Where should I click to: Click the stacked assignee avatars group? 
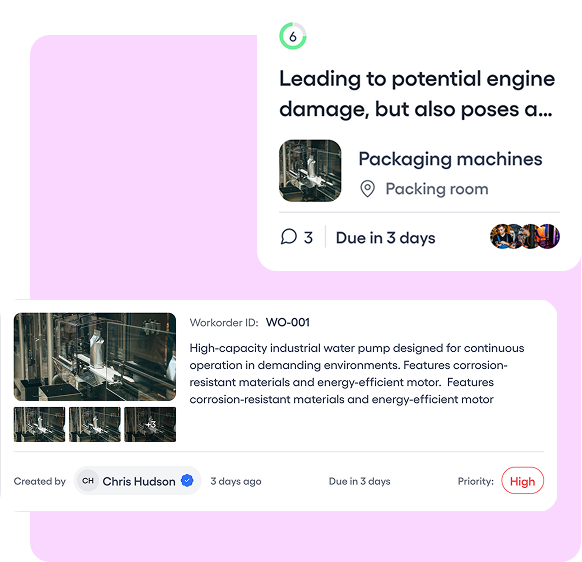coord(525,236)
